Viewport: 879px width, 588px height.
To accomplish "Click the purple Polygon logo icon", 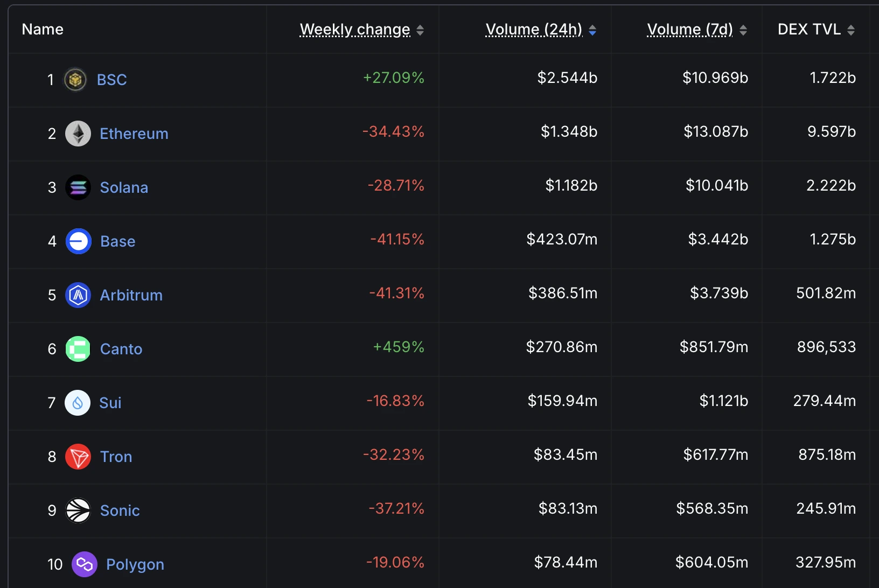I will click(85, 564).
